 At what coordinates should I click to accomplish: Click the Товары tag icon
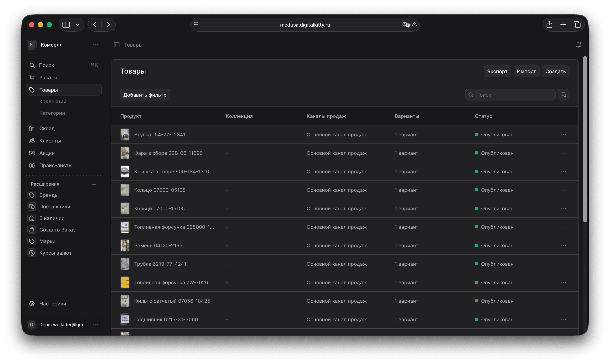click(x=32, y=90)
